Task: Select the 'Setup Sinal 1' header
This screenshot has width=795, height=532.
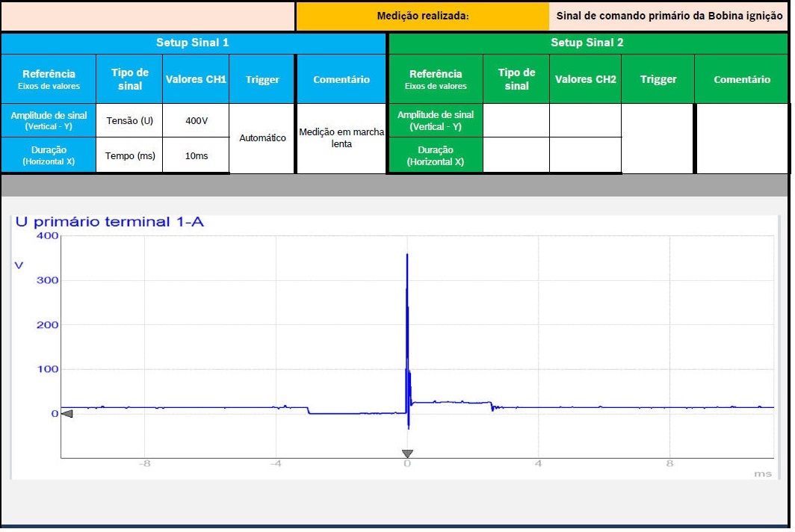Action: [193, 43]
